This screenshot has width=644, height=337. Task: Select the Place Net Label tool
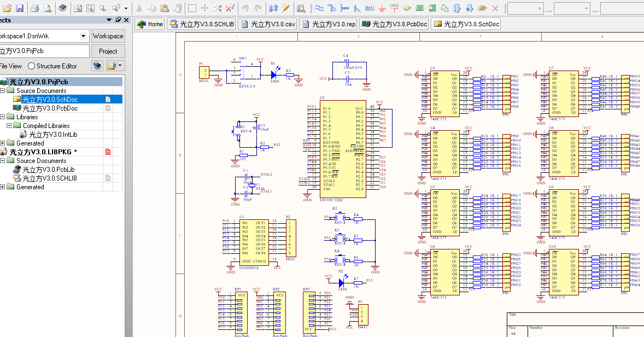pos(369,8)
